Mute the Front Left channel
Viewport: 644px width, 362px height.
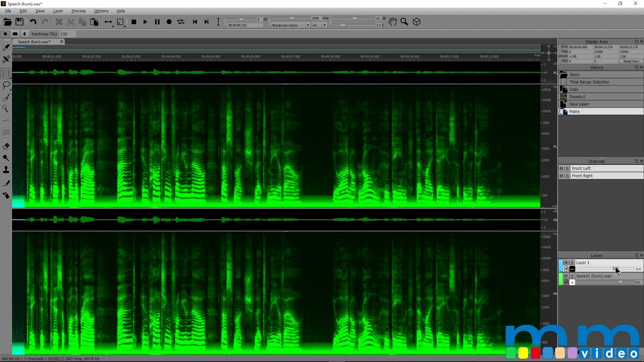point(562,168)
